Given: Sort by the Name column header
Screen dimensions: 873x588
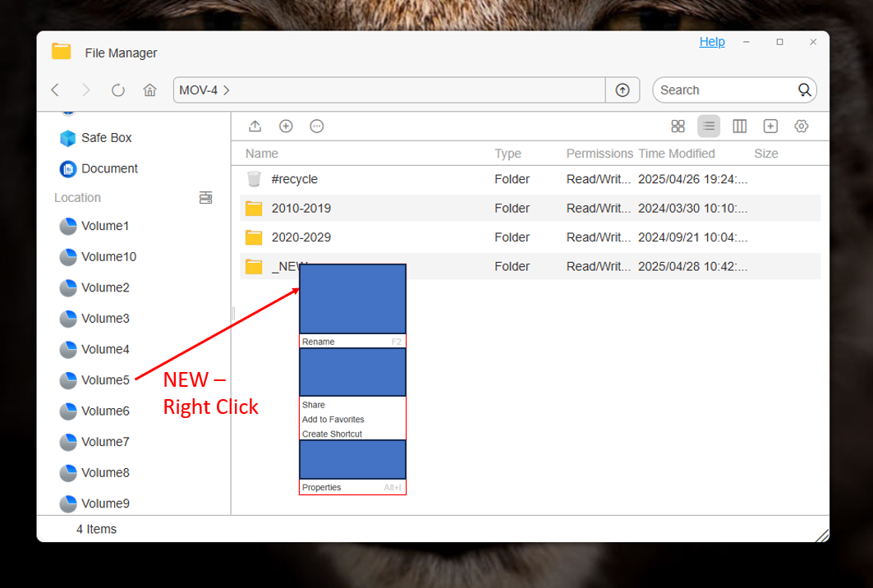Looking at the screenshot, I should pos(262,154).
